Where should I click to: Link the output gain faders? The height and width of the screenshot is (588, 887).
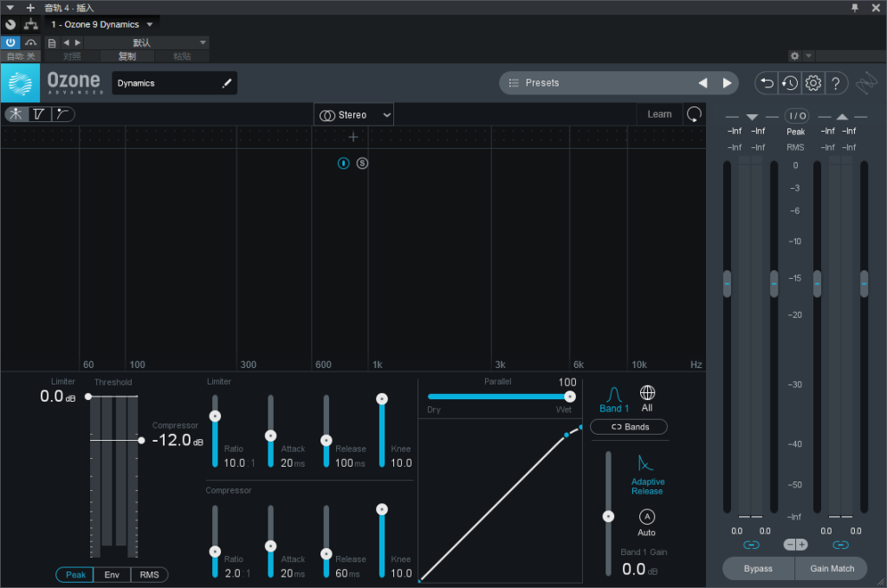click(x=840, y=545)
